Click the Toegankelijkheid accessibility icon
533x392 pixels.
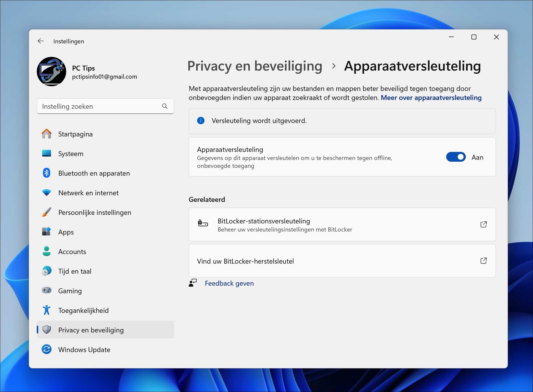(46, 310)
